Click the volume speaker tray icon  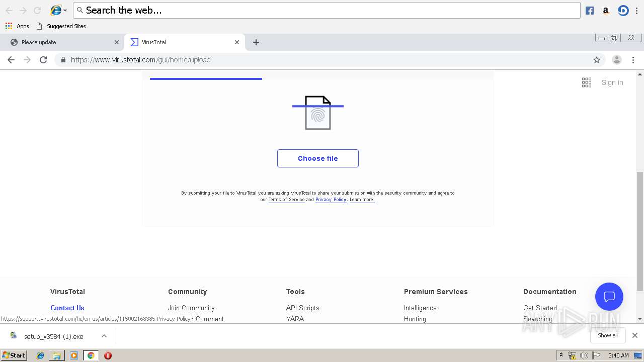[x=584, y=355]
